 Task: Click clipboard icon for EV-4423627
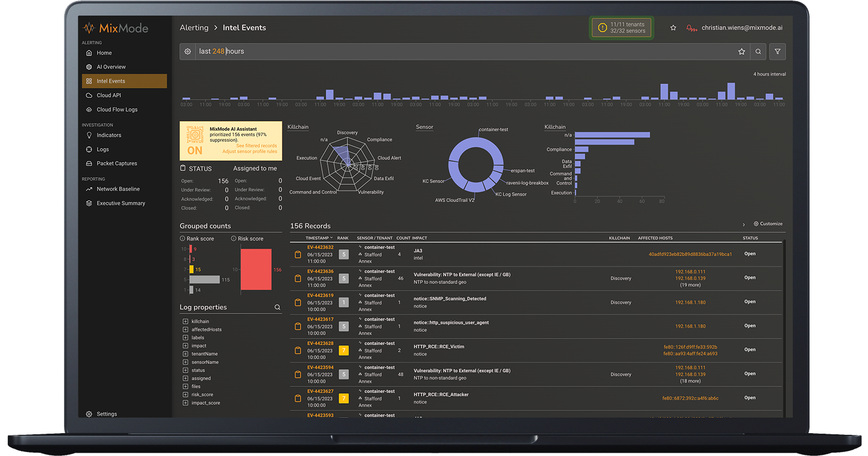[x=298, y=398]
